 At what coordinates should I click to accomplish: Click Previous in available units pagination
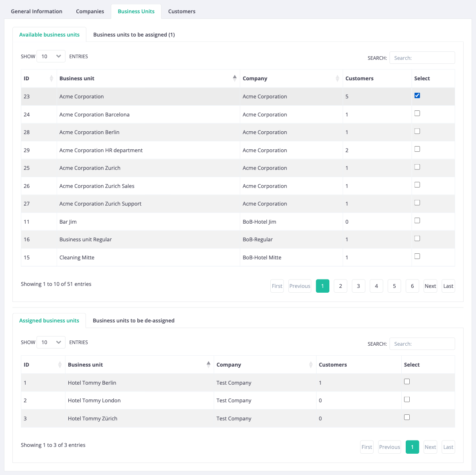coord(300,286)
